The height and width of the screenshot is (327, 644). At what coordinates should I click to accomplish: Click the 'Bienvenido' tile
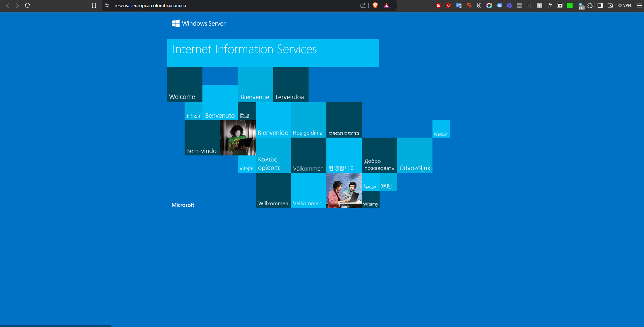tap(273, 120)
